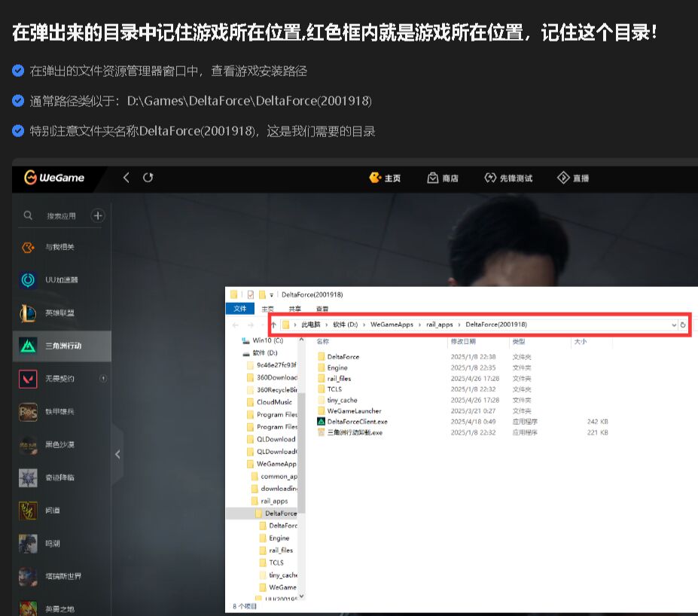Select 奇迹降临 in the game list
Screen dimensions: 698x616
[62, 477]
